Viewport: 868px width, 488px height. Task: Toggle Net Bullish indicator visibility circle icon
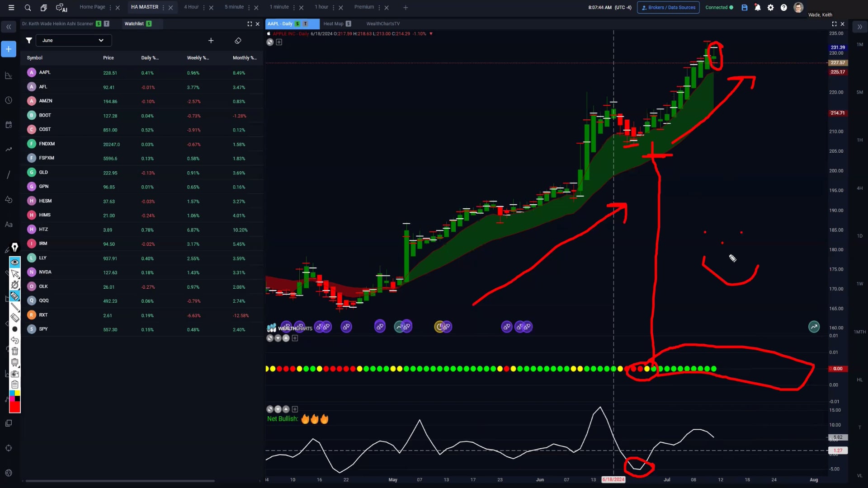pos(270,409)
